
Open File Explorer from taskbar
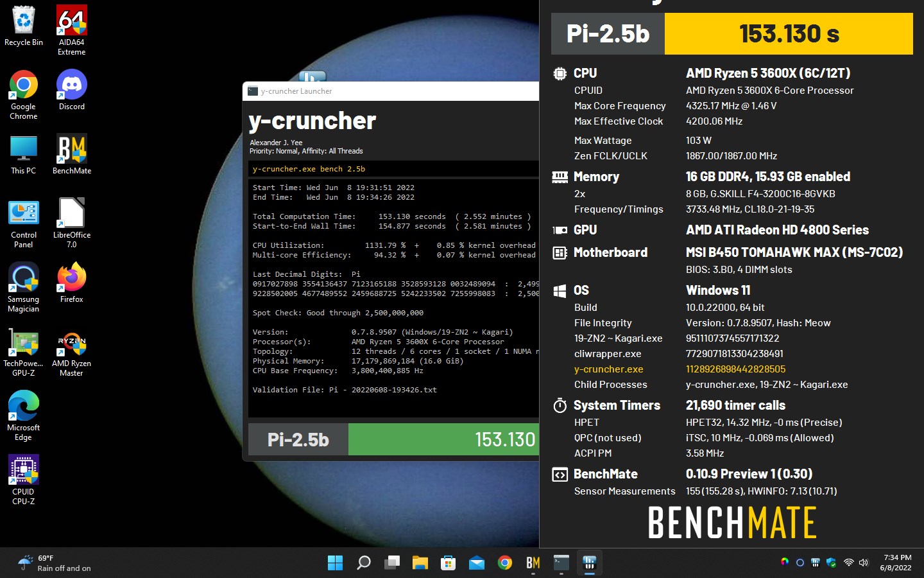click(420, 563)
